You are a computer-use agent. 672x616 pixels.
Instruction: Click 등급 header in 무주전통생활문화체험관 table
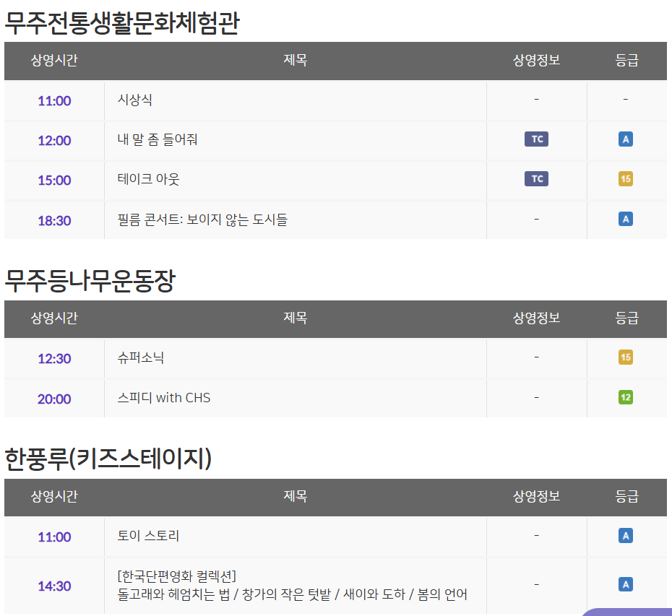coord(626,60)
